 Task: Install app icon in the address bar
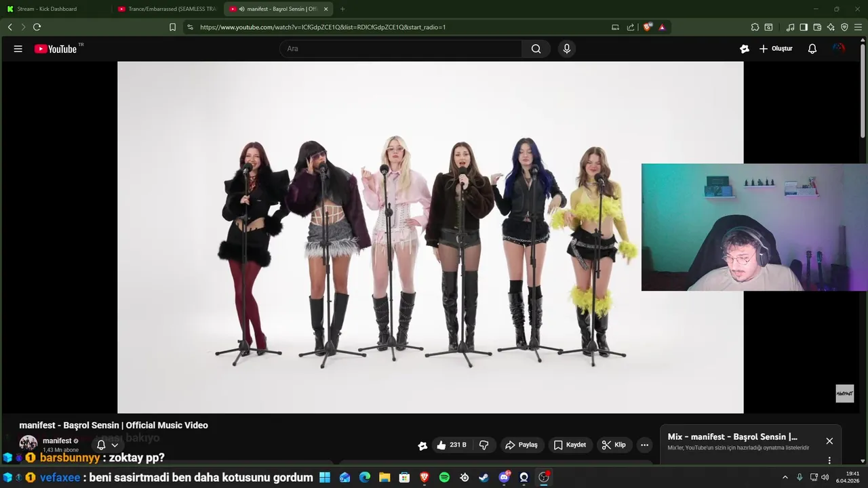tap(615, 27)
